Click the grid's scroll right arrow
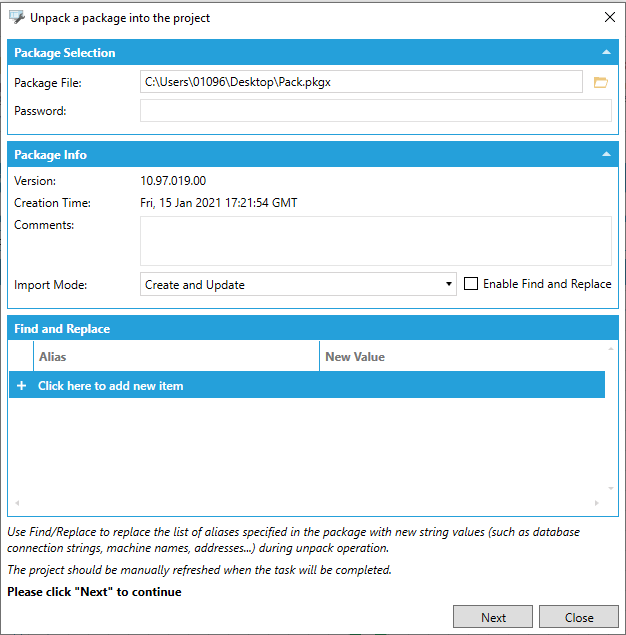626x635 pixels. (x=598, y=503)
